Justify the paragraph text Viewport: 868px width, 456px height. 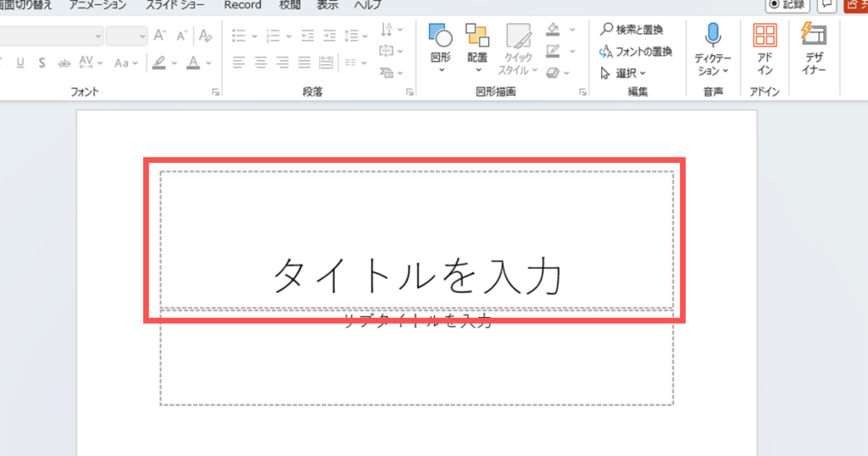pos(304,63)
